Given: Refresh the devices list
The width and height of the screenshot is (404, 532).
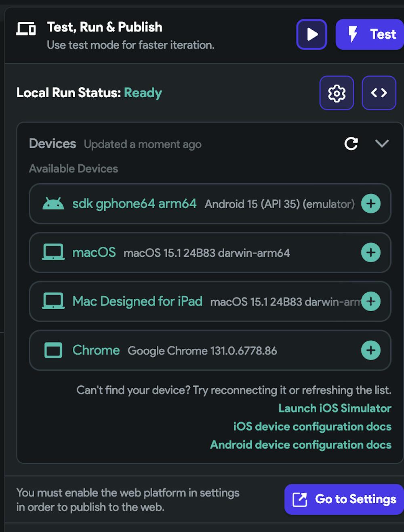Looking at the screenshot, I should click(x=351, y=144).
